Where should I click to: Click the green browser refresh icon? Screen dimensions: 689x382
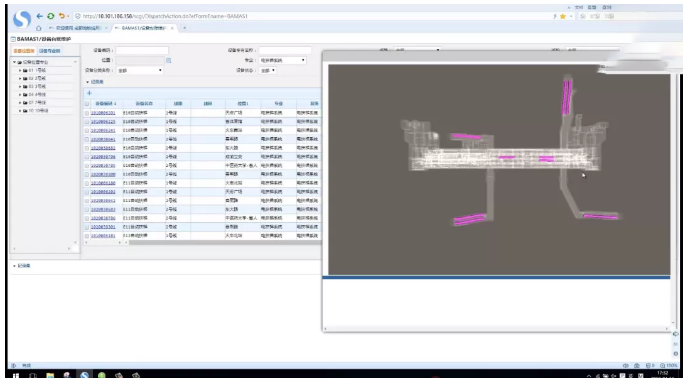pyautogui.click(x=51, y=16)
